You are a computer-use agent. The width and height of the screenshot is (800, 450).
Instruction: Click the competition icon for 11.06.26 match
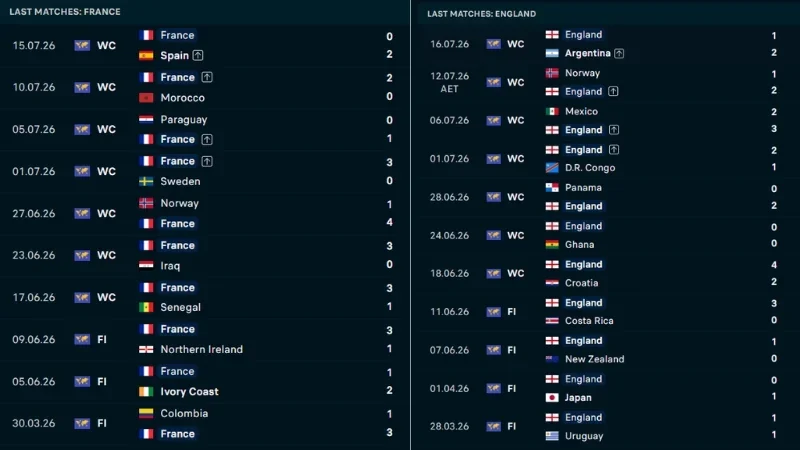click(493, 312)
